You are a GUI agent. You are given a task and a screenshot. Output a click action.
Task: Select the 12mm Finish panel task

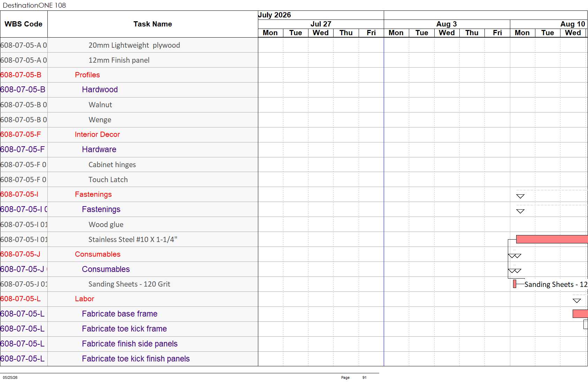pos(119,60)
